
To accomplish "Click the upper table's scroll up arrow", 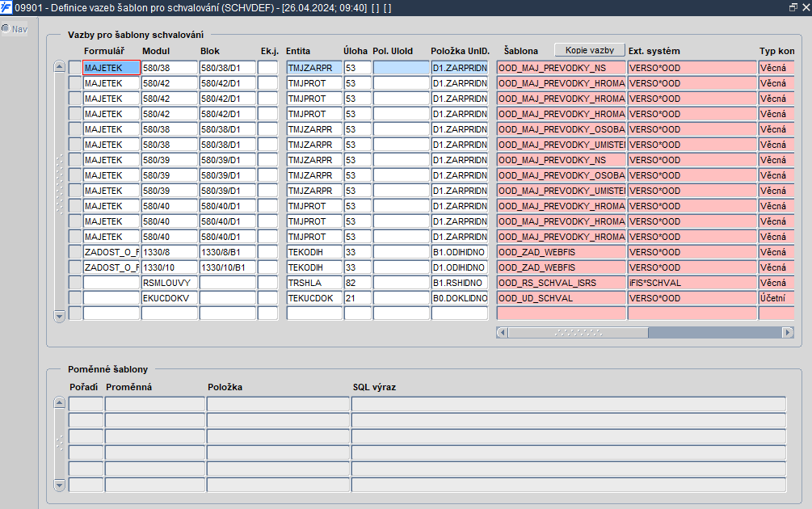I will [x=60, y=67].
